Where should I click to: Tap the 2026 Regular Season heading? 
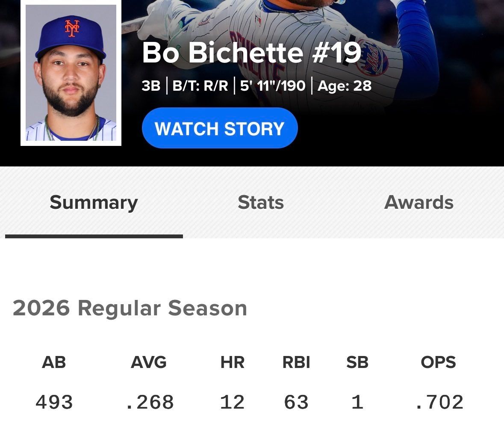pos(130,308)
